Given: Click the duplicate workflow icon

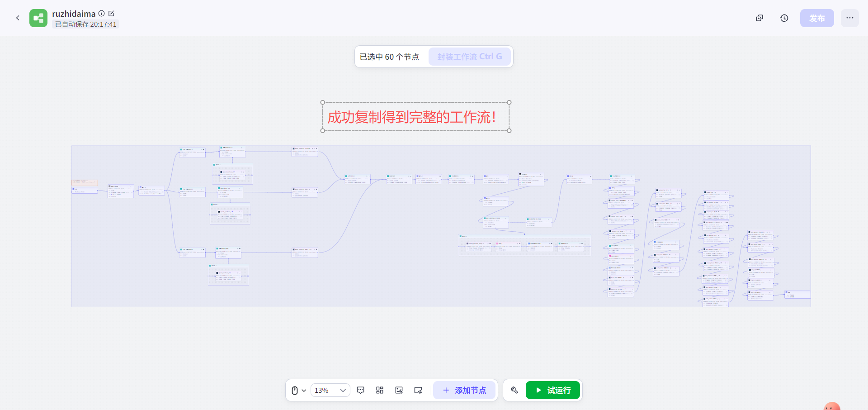Looking at the screenshot, I should [759, 18].
